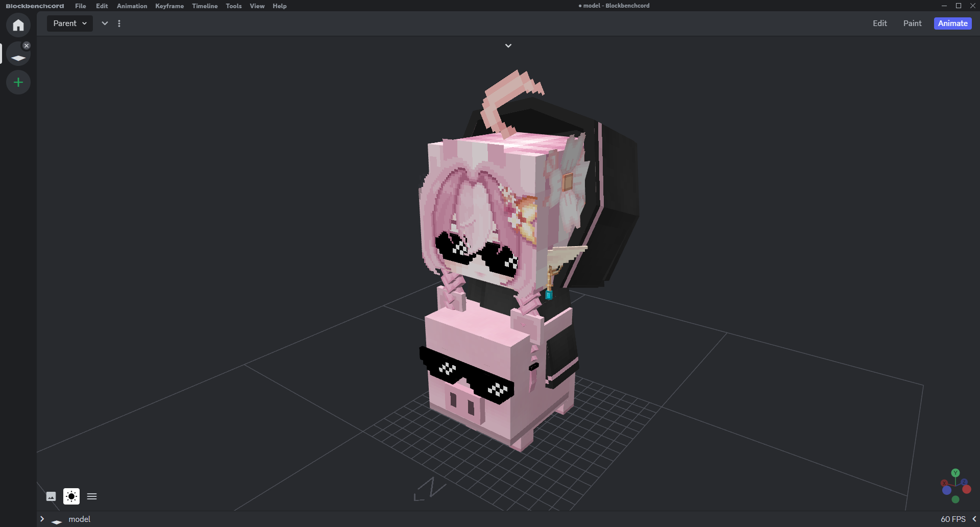Image resolution: width=980 pixels, height=527 pixels.
Task: Click the image icon at the viewport's bottom left
Action: (x=51, y=496)
